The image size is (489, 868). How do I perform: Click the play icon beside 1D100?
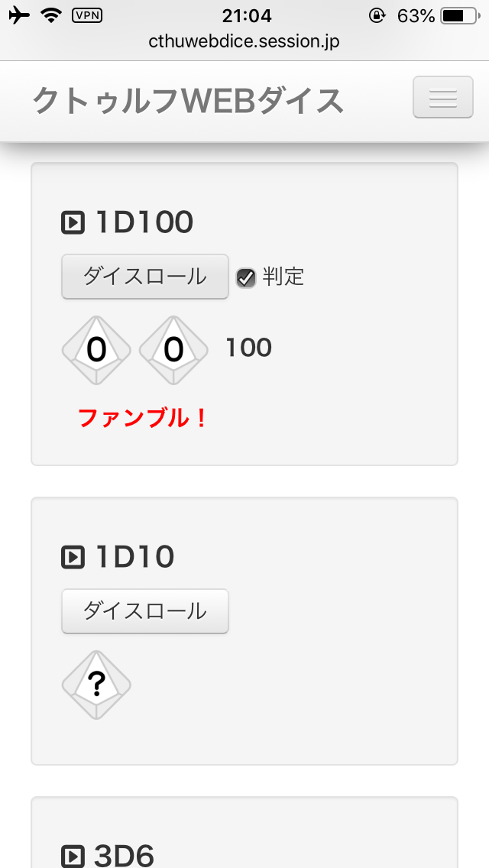(x=73, y=222)
